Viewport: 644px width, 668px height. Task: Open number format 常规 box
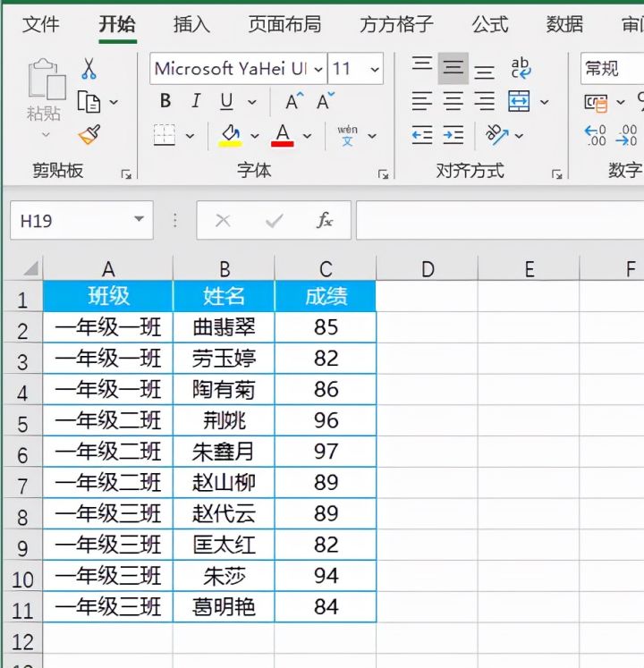pos(612,69)
